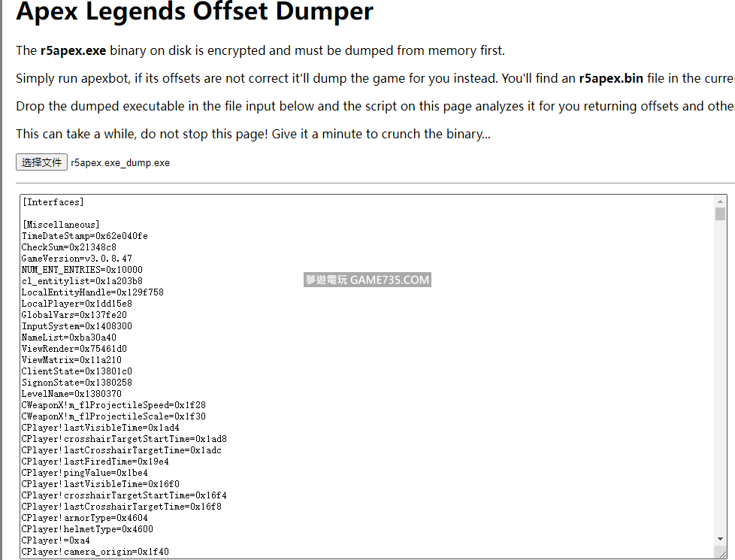The height and width of the screenshot is (560, 735).
Task: Click the CPlayer!=0xa4 line
Action: click(56, 540)
